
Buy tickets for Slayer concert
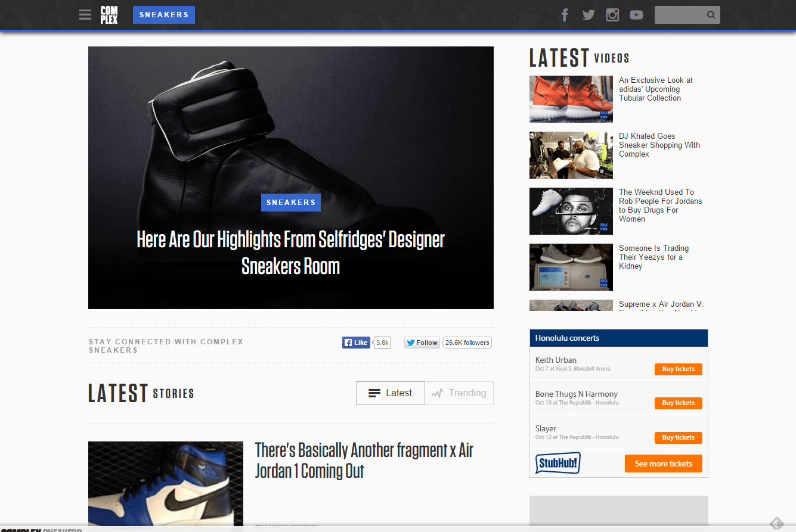point(679,438)
